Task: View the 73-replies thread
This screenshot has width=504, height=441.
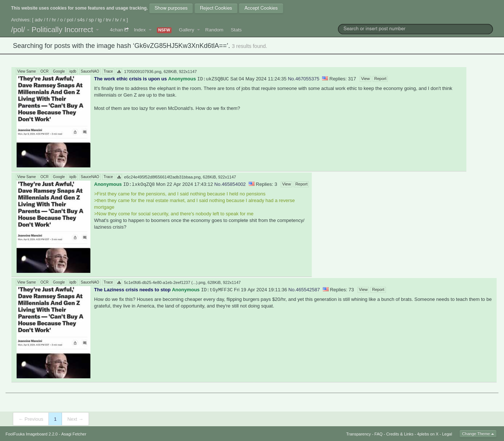Action: tap(363, 290)
